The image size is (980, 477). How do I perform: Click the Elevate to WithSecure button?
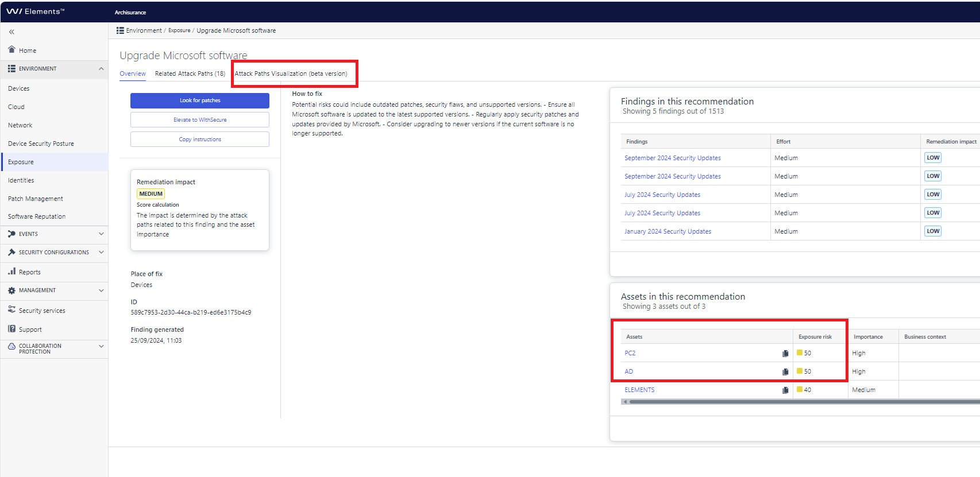(x=200, y=120)
